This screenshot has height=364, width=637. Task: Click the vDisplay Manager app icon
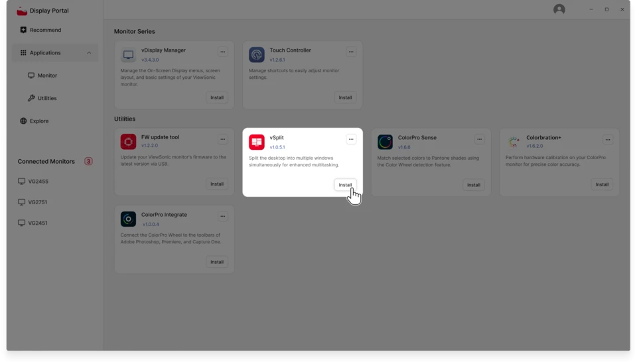[x=128, y=54]
